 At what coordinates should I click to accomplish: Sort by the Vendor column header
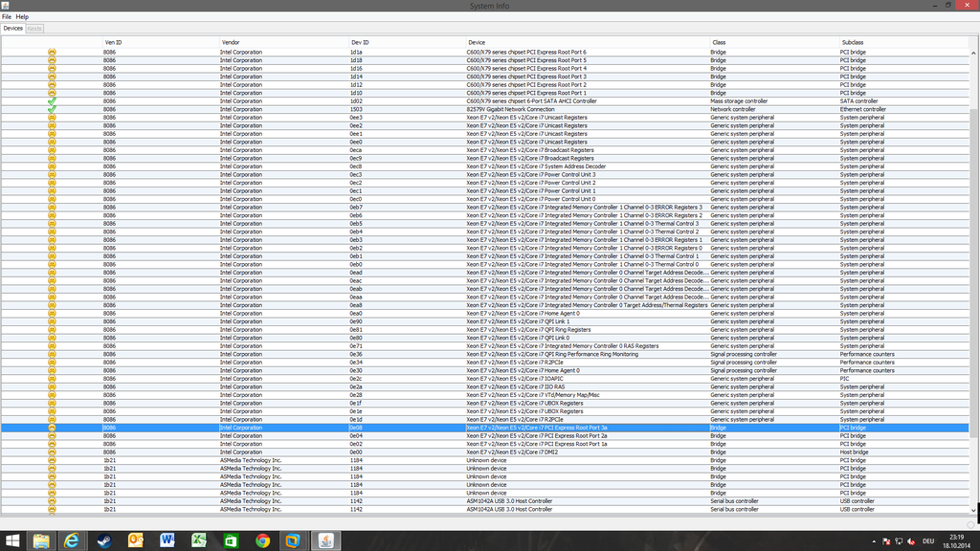click(x=283, y=42)
